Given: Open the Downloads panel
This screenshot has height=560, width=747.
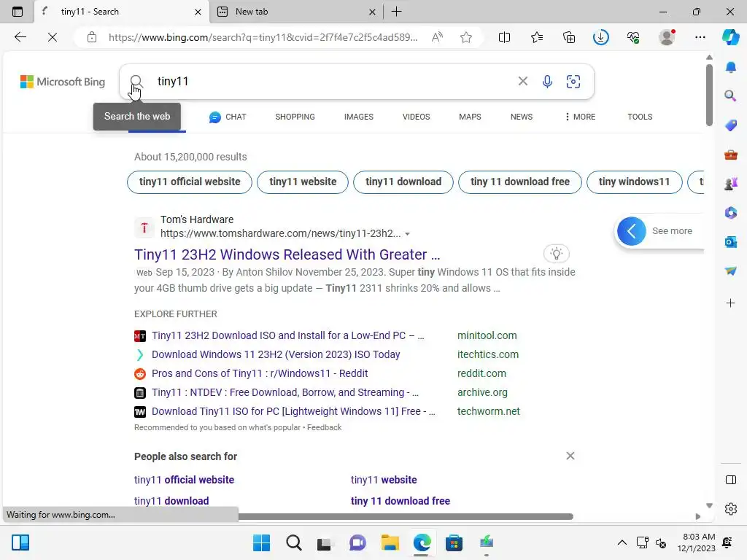Looking at the screenshot, I should click(601, 37).
